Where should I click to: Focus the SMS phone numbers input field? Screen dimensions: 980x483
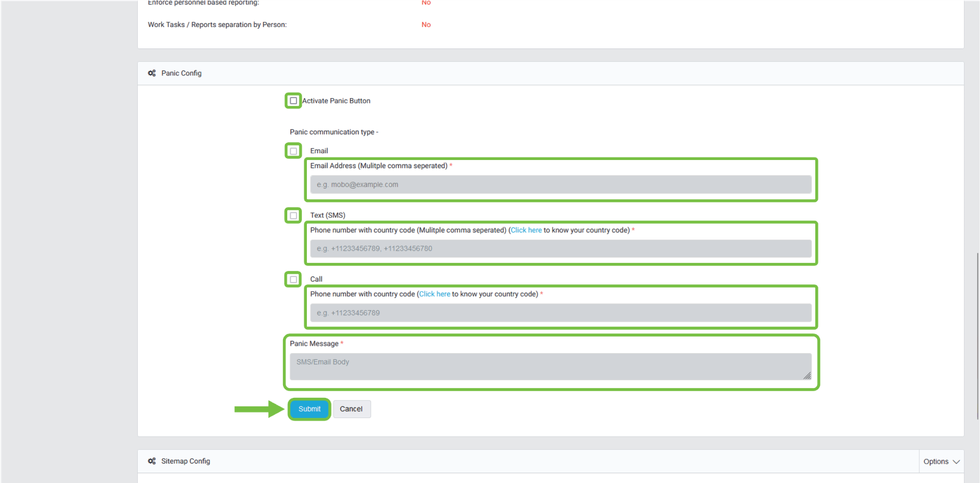(560, 249)
